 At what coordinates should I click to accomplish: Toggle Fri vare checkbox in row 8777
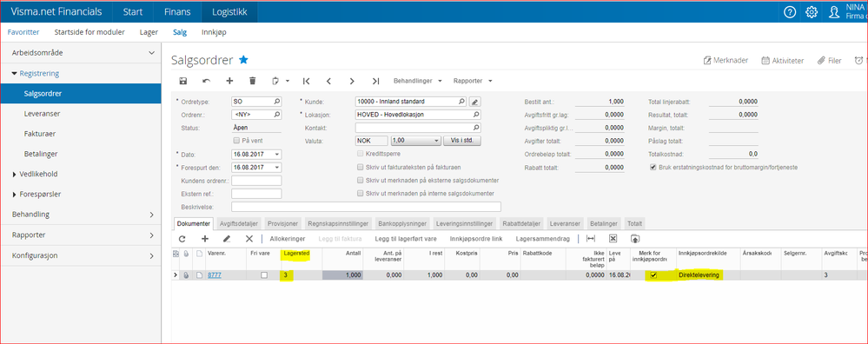(264, 275)
